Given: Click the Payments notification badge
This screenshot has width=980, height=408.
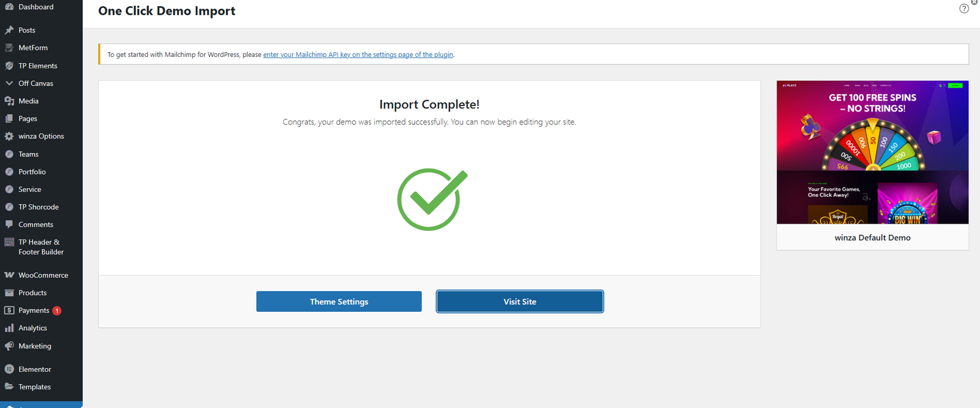Looking at the screenshot, I should [x=57, y=311].
